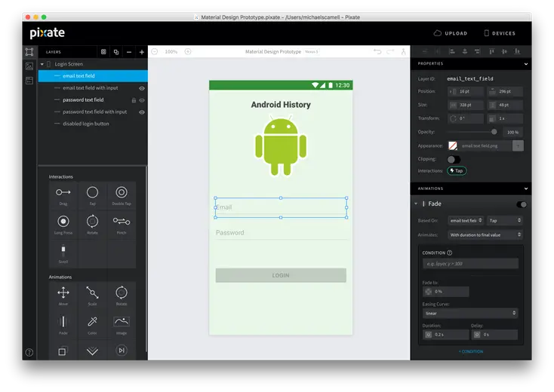This screenshot has height=392, width=554.
Task: Toggle the Fade animation switch
Action: [522, 204]
